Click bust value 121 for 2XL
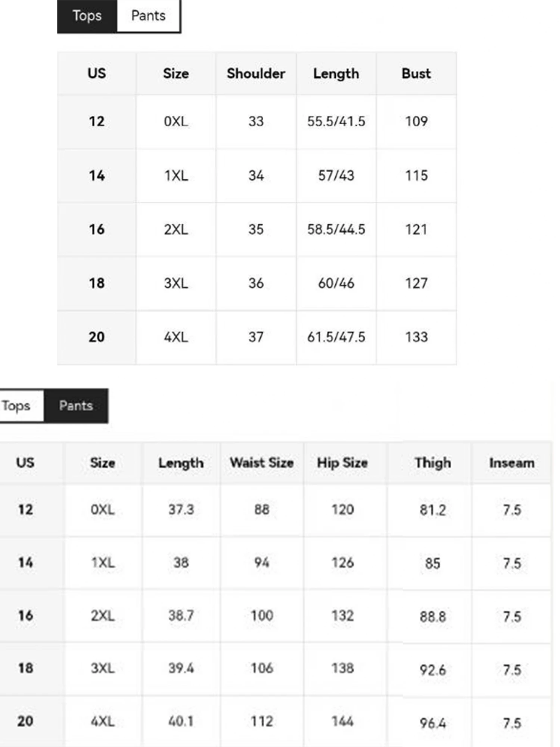Image resolution: width=560 pixels, height=747 pixels. point(416,229)
